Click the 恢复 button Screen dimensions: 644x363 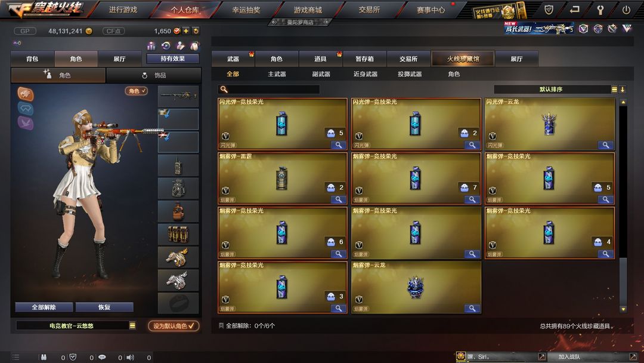(104, 307)
